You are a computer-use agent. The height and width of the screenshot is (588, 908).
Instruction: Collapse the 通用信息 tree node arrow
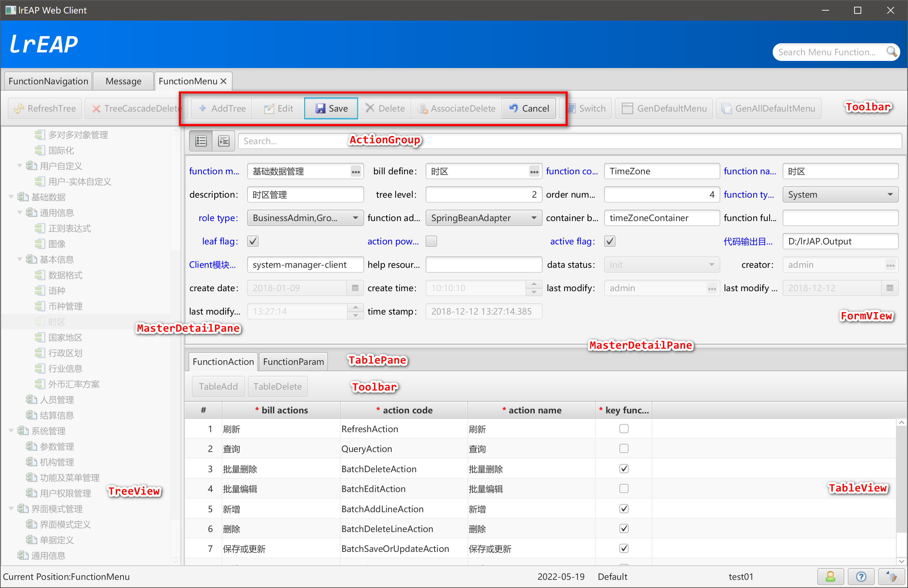tap(19, 213)
